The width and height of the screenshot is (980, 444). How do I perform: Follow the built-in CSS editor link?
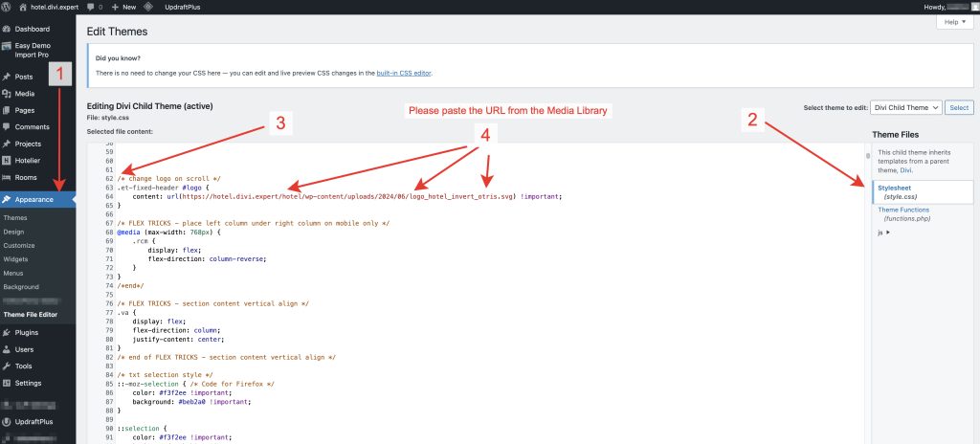coord(407,72)
